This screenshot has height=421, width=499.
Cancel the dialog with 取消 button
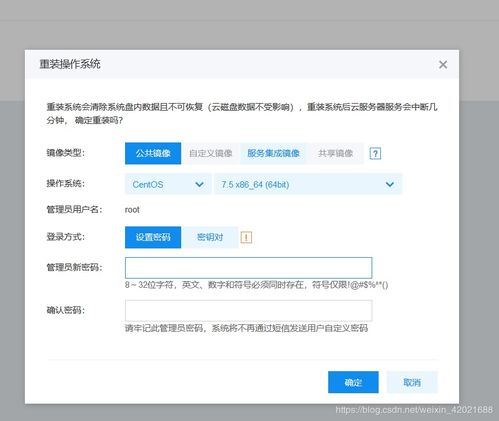coord(412,382)
